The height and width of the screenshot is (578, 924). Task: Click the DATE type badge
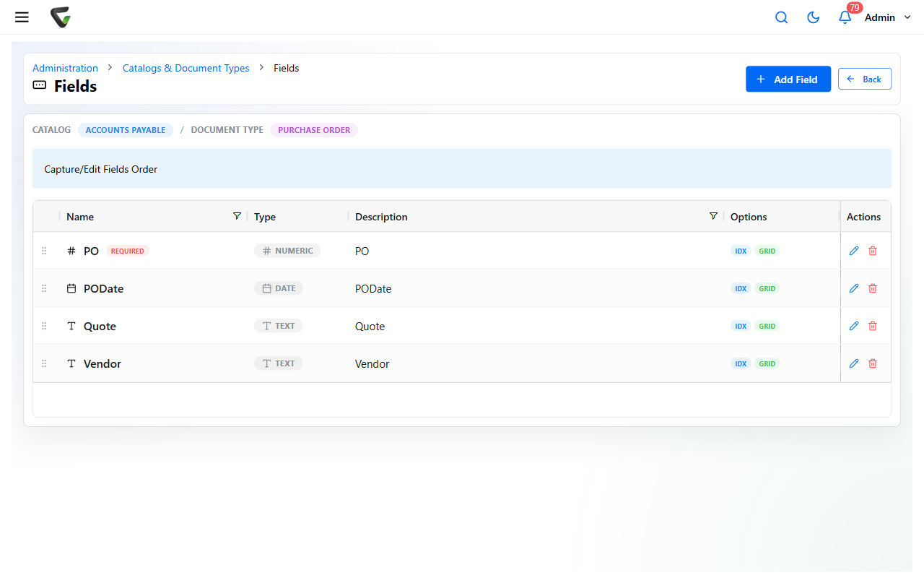[x=279, y=288]
